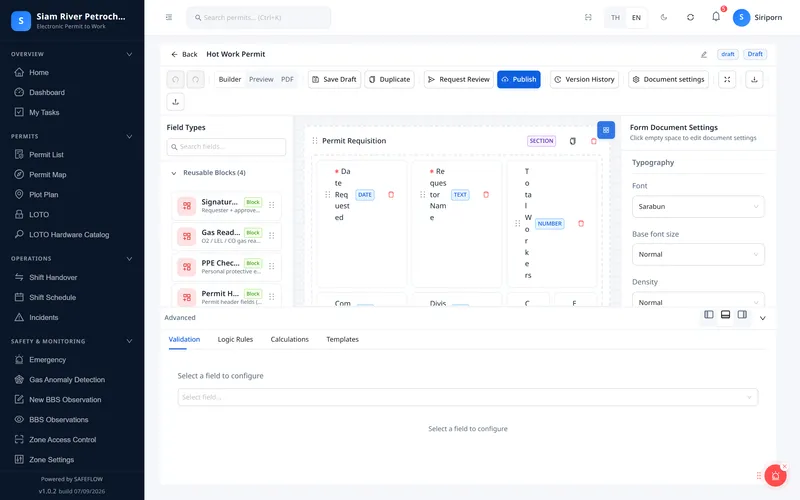
Task: Open the Density dropdown
Action: pyautogui.click(x=698, y=299)
